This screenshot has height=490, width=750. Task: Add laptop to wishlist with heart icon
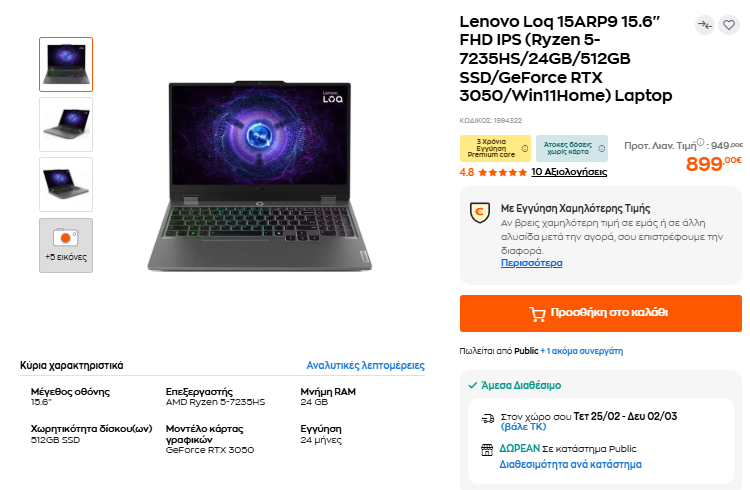tap(728, 25)
